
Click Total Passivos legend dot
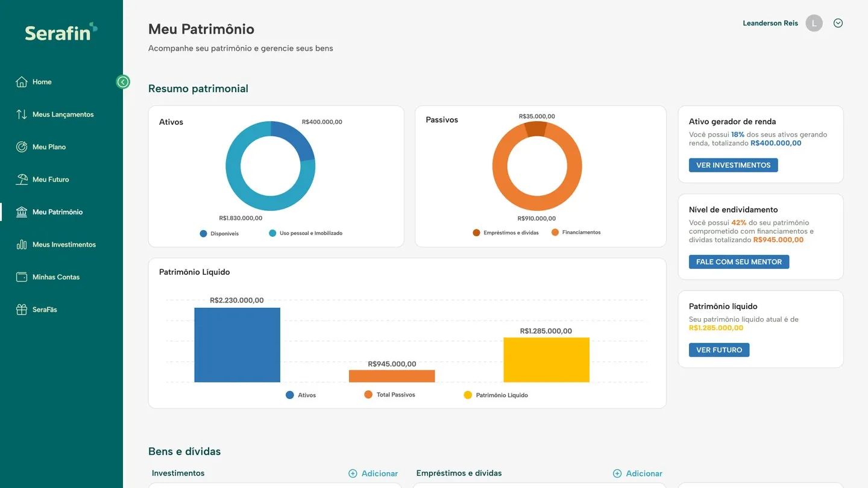click(368, 395)
